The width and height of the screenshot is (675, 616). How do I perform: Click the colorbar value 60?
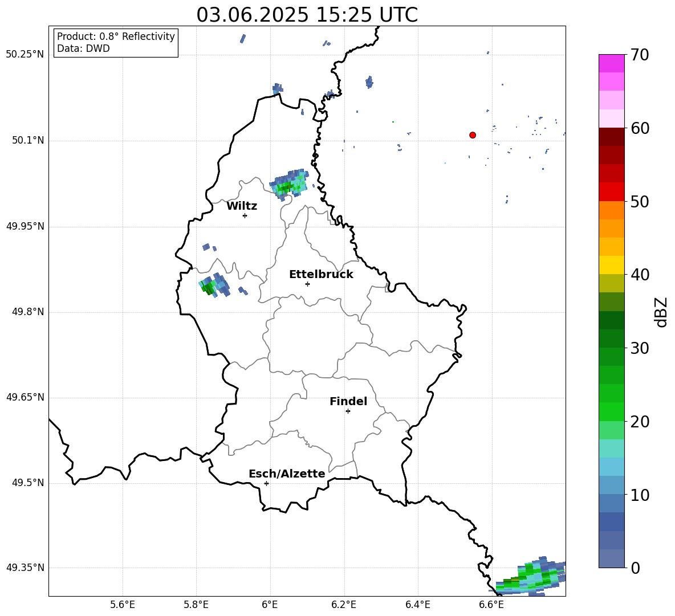click(x=640, y=128)
